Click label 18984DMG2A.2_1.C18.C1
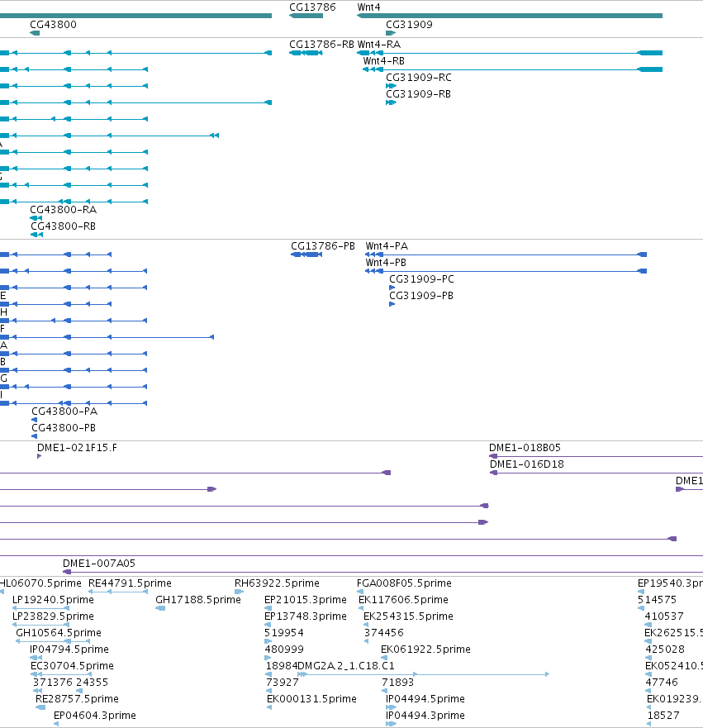 pos(330,666)
